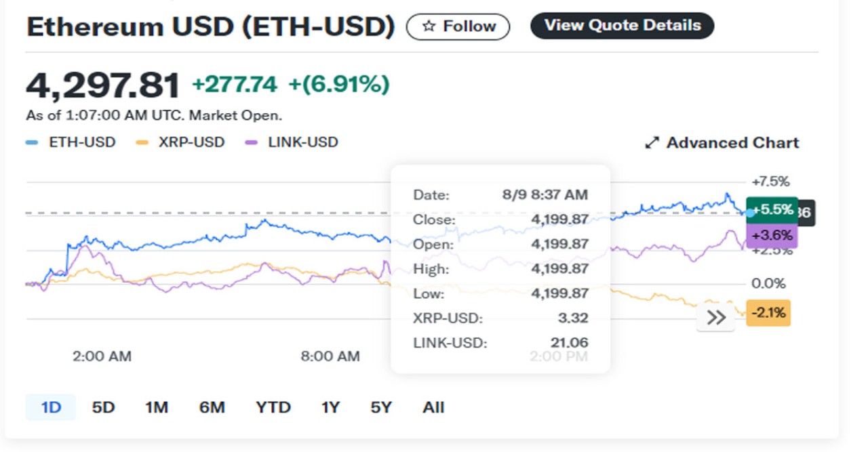Collapse the tooltip by clicking its panel
The image size is (868, 452).
pos(500,268)
